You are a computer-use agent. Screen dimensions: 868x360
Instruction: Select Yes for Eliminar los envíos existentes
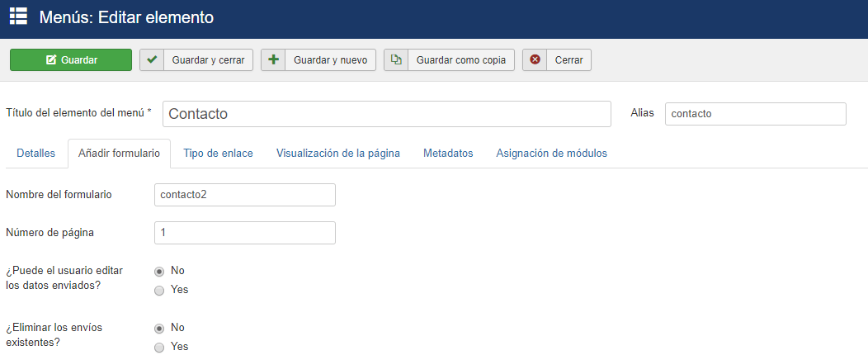click(x=159, y=348)
